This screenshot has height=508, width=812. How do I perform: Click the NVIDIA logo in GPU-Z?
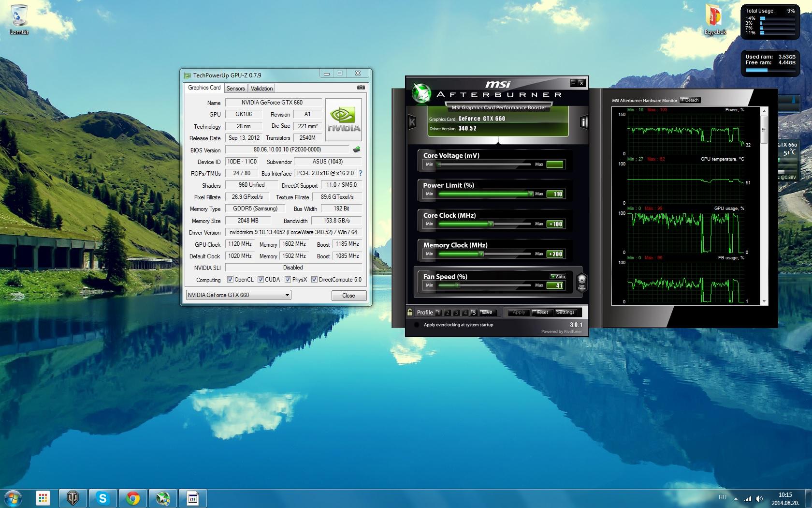344,120
